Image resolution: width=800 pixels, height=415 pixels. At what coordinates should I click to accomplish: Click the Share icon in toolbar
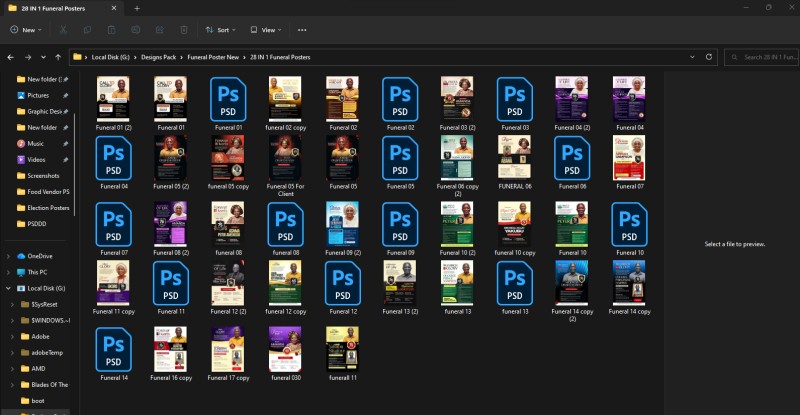pos(160,30)
